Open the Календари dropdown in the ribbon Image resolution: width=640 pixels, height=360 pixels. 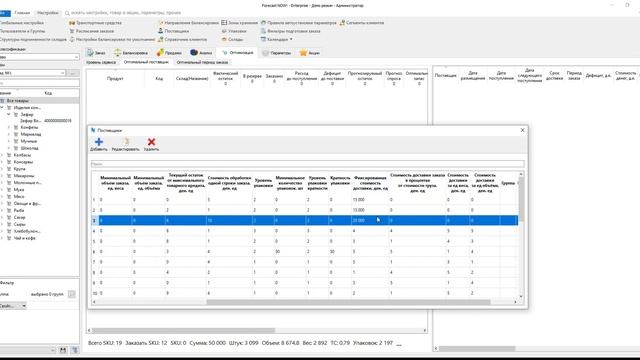click(x=277, y=40)
